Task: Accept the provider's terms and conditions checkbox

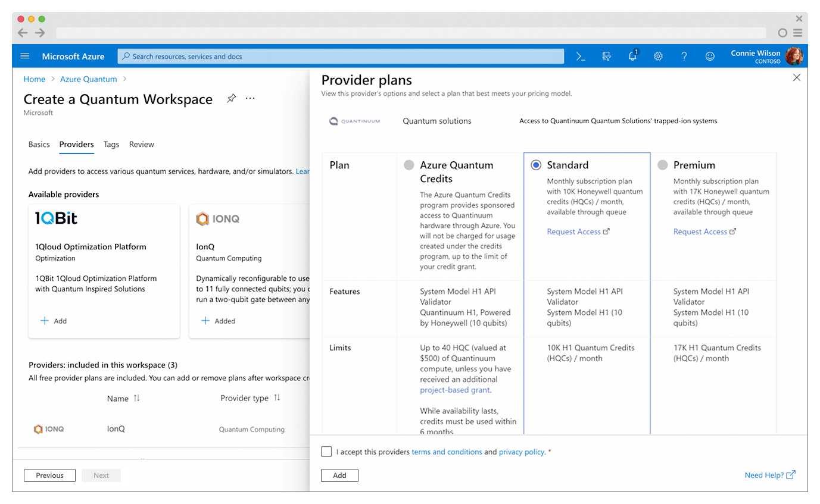Action: pos(326,451)
